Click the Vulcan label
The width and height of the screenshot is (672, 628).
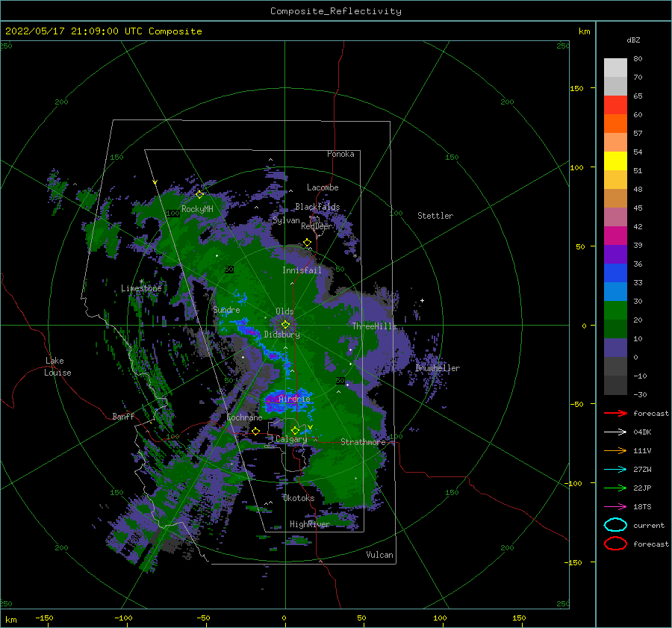(379, 555)
